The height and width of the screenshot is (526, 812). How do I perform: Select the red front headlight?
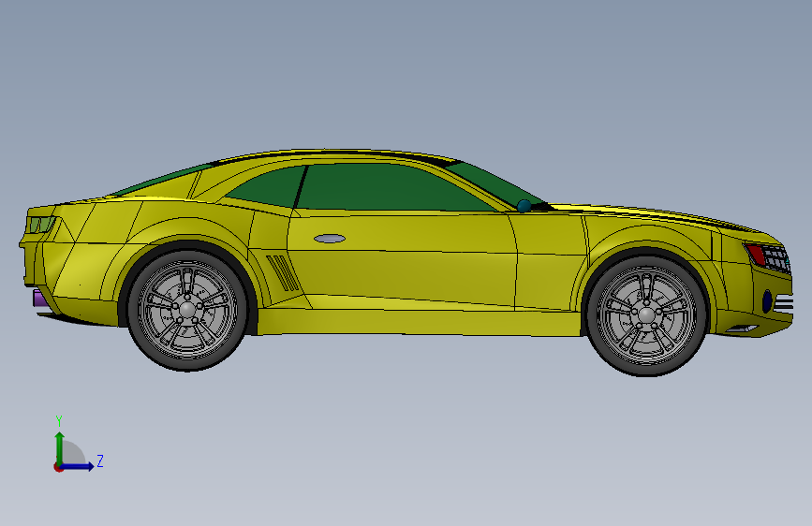(x=756, y=254)
